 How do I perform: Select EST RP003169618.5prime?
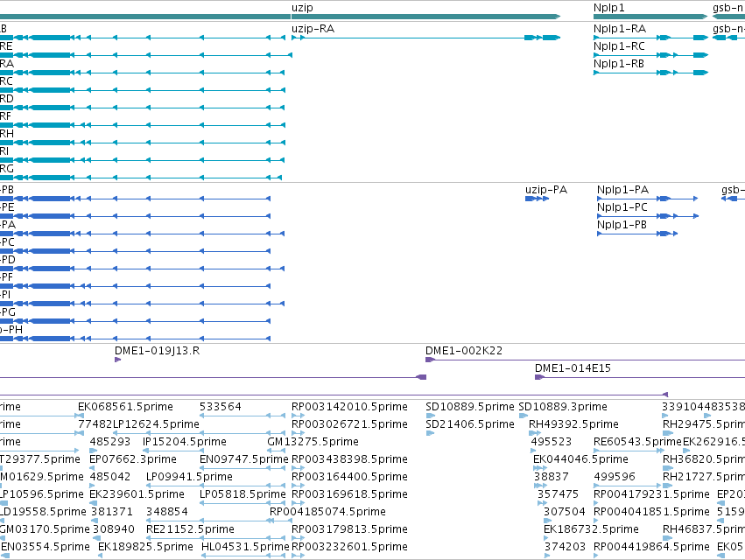349,495
